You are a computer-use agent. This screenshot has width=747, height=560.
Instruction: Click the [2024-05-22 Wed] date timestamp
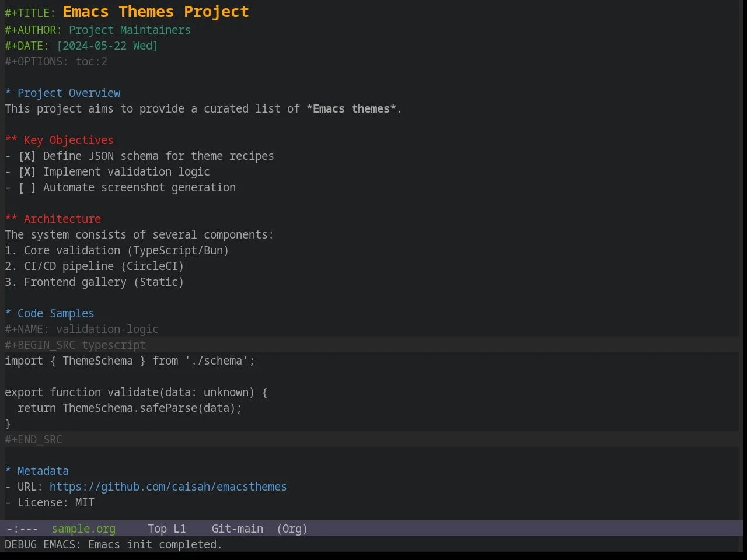click(x=107, y=46)
